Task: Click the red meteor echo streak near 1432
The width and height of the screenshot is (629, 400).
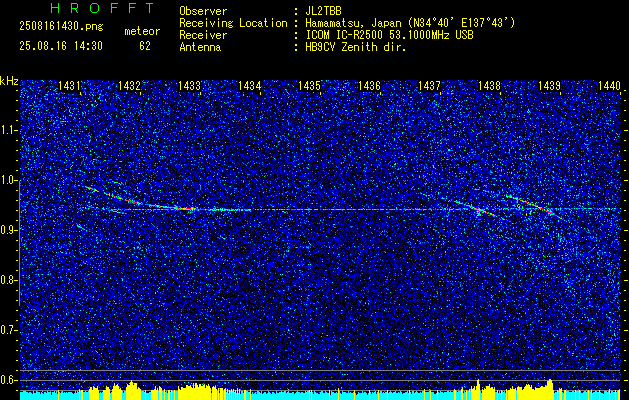Action: pos(124,198)
